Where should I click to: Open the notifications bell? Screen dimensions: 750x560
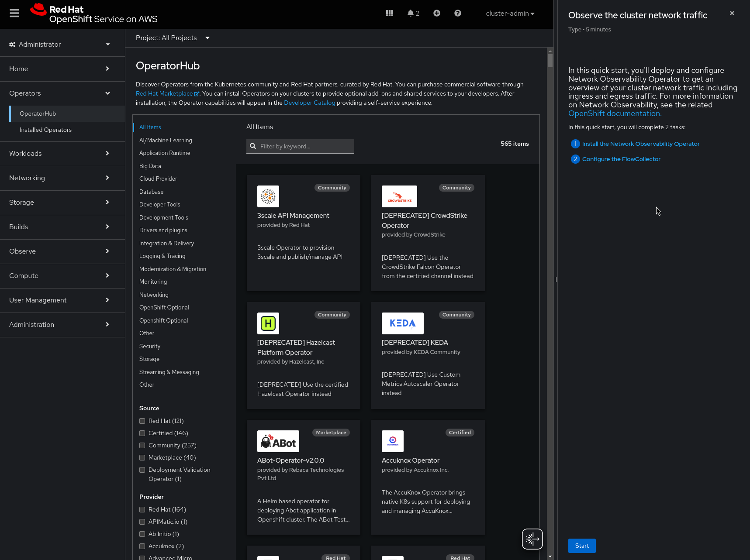click(413, 14)
